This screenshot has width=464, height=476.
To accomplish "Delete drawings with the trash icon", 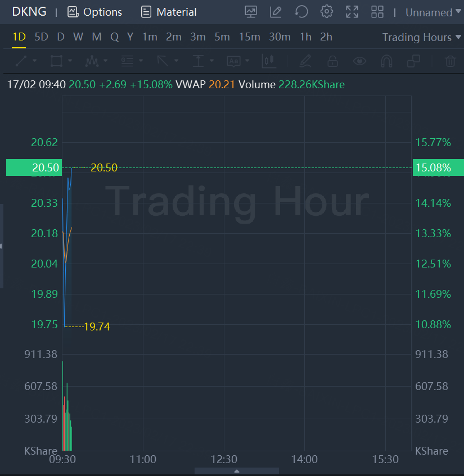I will tap(450, 61).
